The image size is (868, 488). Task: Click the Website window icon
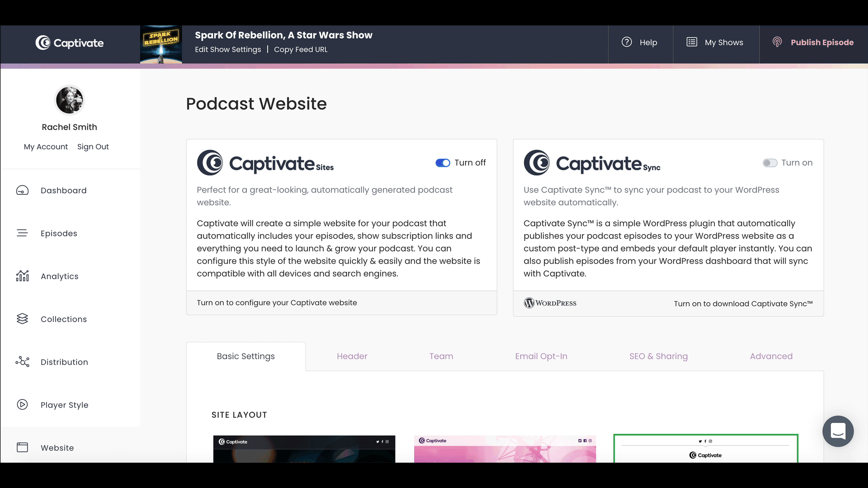point(22,447)
